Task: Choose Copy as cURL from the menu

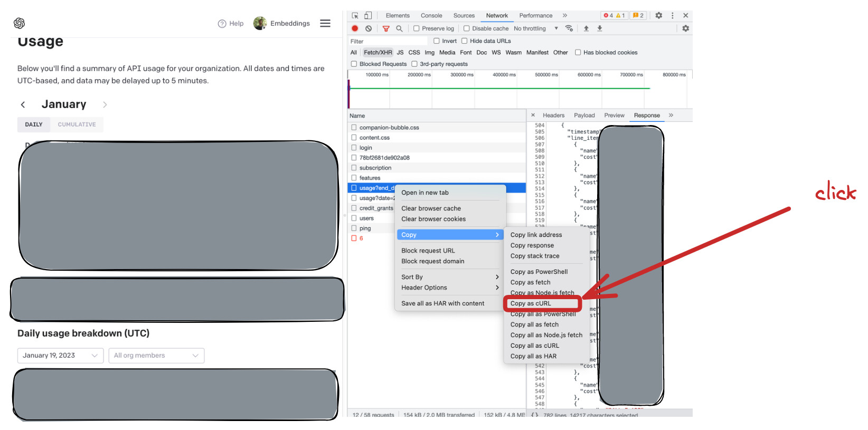Action: [x=531, y=303]
